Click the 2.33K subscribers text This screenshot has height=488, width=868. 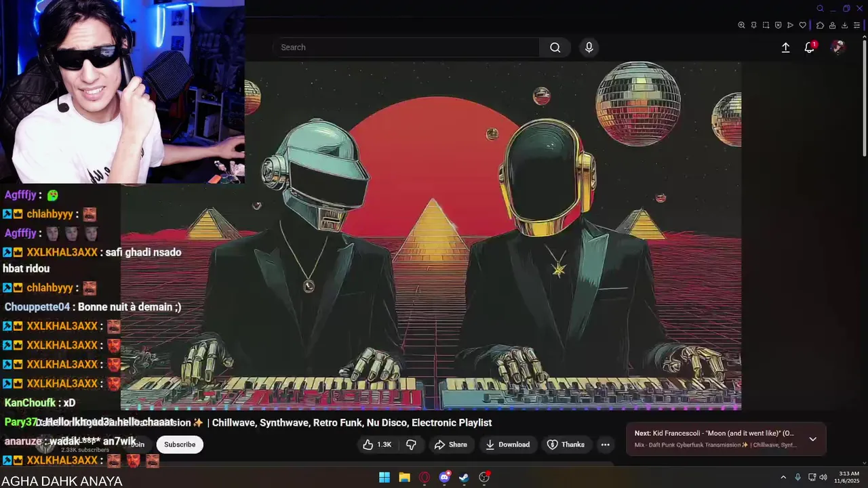coord(85,450)
